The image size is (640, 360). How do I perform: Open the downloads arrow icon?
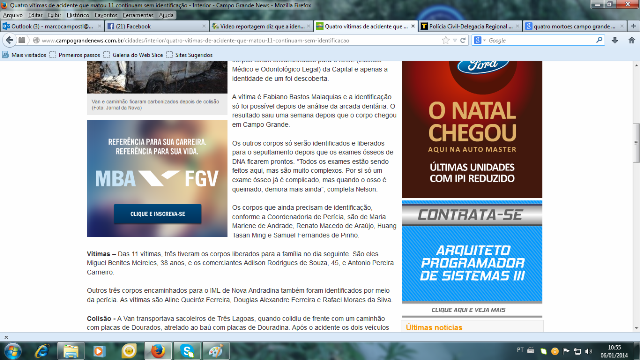coord(615,40)
